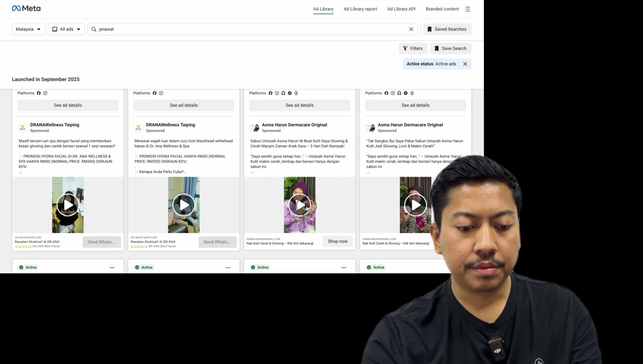Play the video in the 'Merawat wajah luar dalam' ad
This screenshot has height=364, width=643.
coord(184,205)
